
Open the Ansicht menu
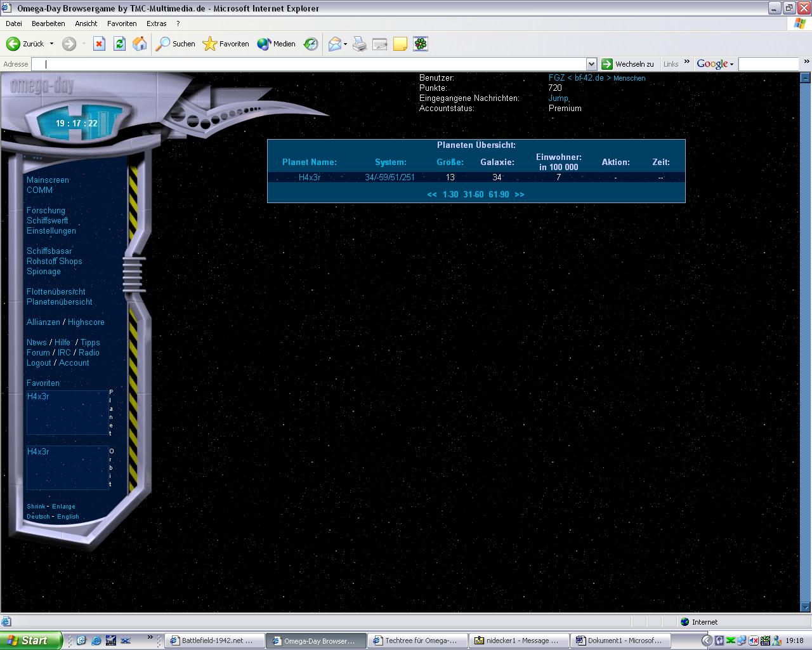[x=86, y=23]
